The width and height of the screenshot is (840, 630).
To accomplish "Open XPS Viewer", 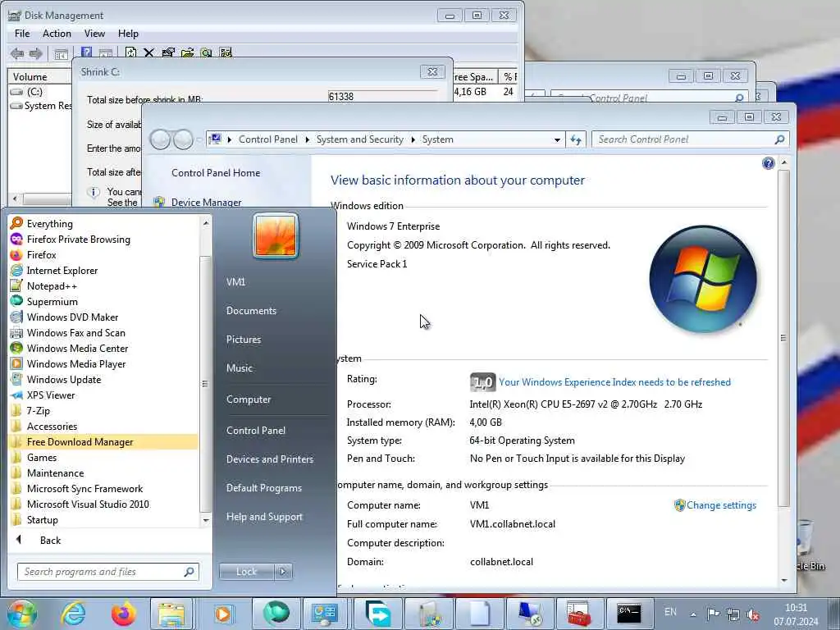I will 51,395.
